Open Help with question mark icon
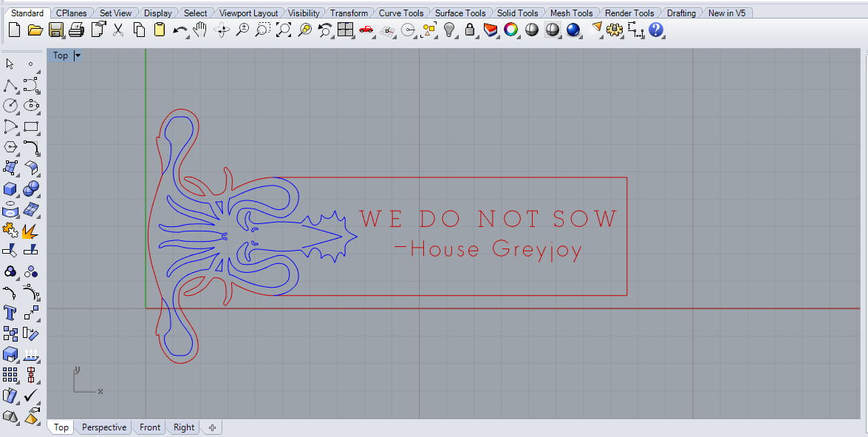The image size is (868, 437). point(656,30)
